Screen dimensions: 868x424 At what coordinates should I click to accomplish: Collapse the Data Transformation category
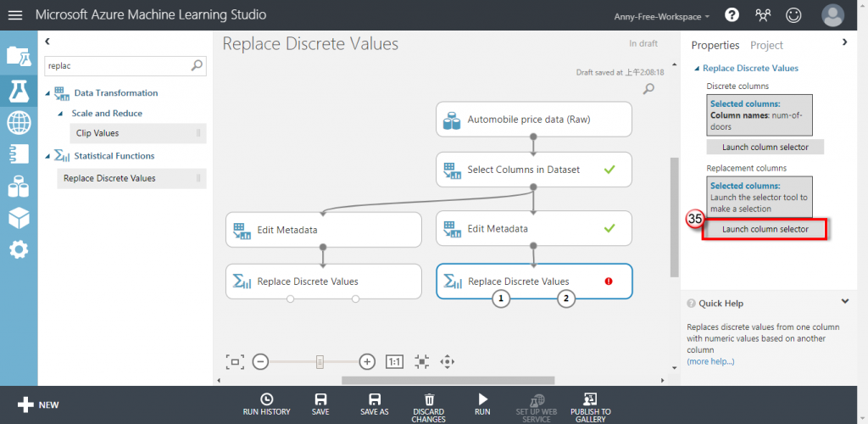(48, 92)
